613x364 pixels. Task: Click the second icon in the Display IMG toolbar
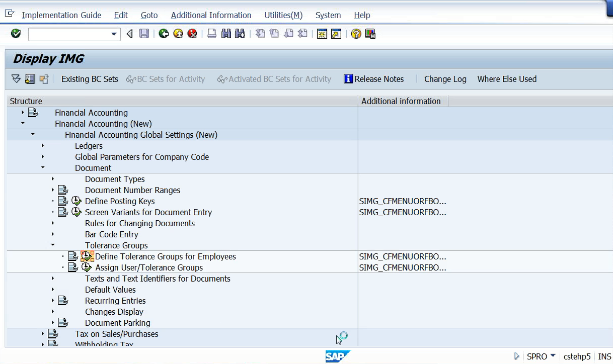[30, 79]
